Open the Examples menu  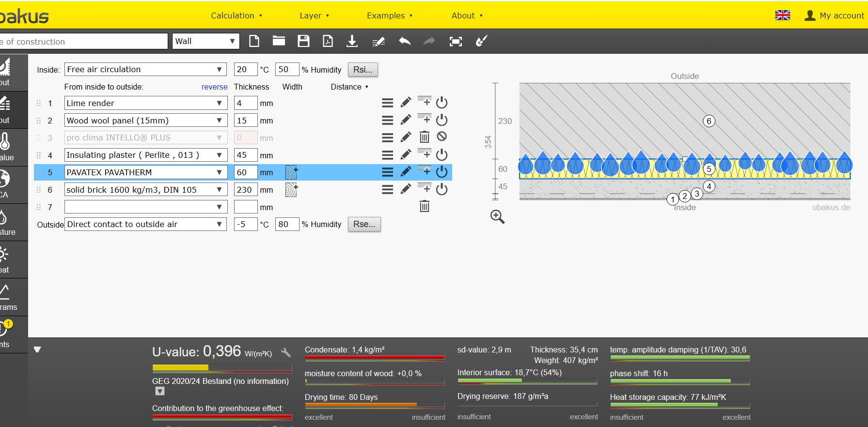389,15
